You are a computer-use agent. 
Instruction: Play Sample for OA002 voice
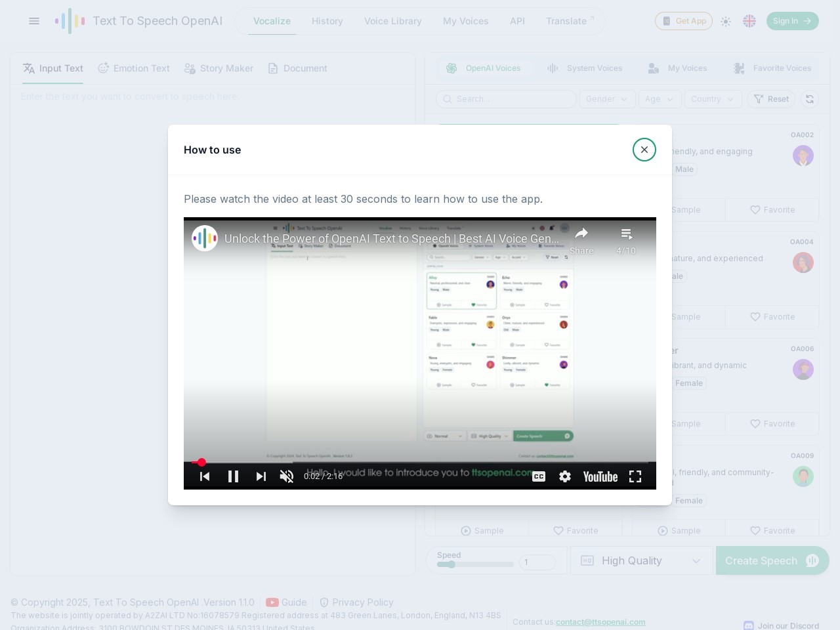point(686,210)
